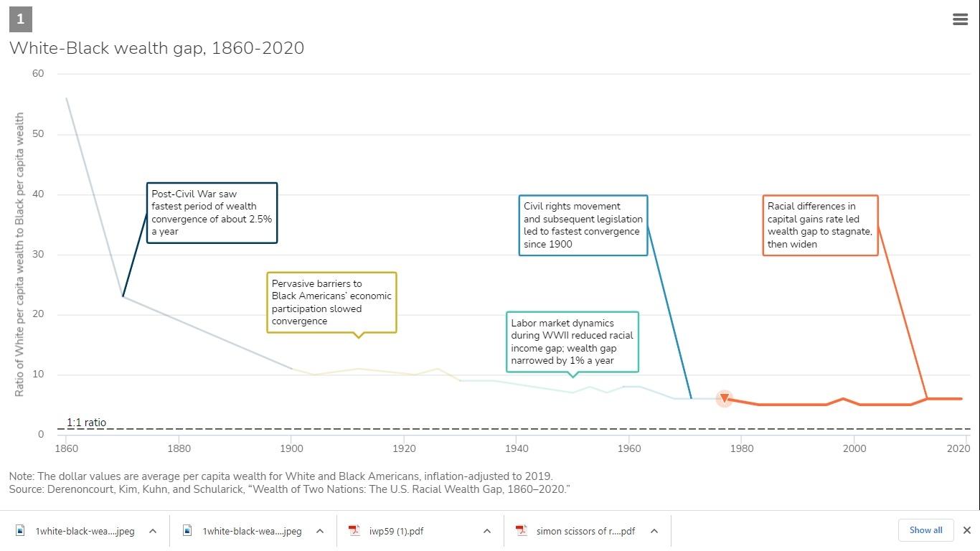Open the Post-Civil War annotation box
The width and height of the screenshot is (980, 551).
click(212, 213)
